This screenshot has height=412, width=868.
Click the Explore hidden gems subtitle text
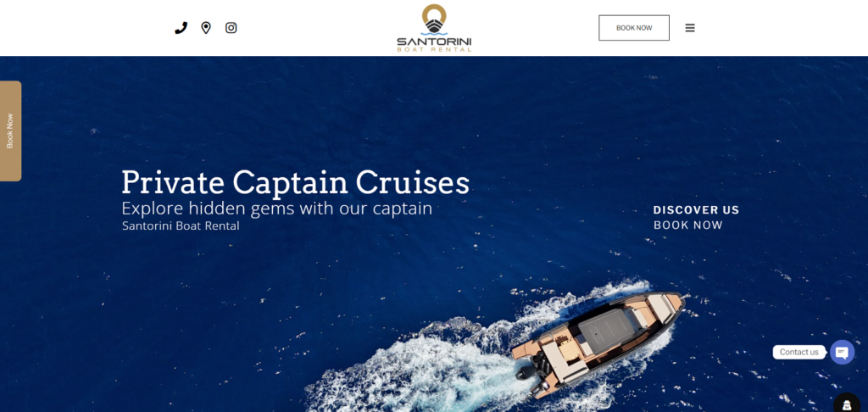[277, 209]
